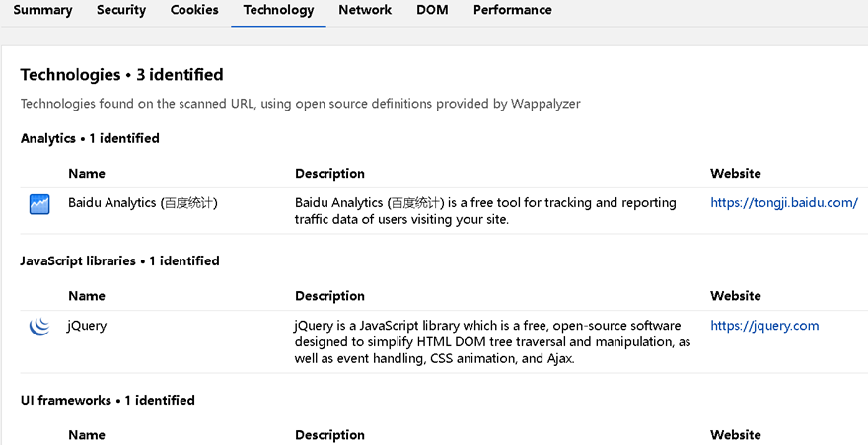Screen dimensions: 868x445
Task: Click the Website column header under Analytics
Action: [735, 174]
